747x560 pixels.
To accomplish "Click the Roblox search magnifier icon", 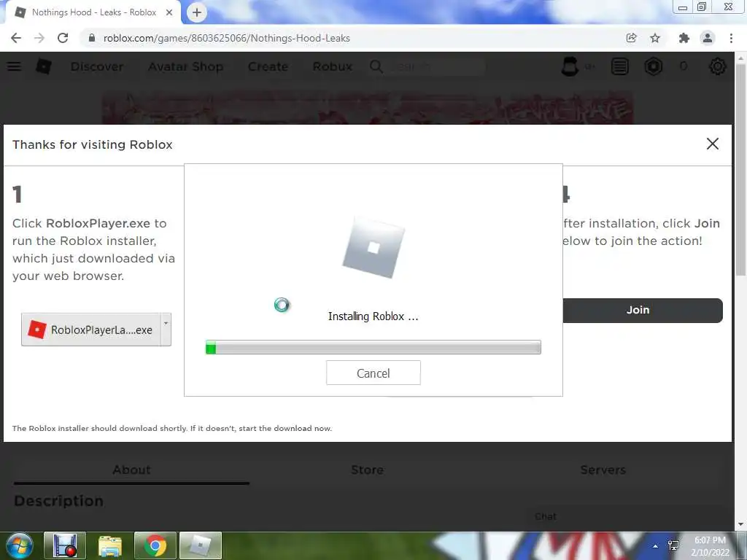I will coord(376,66).
